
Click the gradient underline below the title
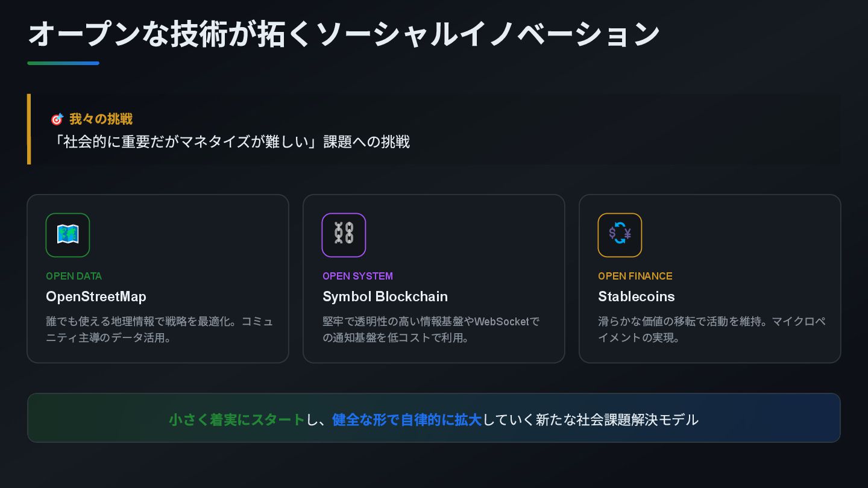click(x=63, y=63)
